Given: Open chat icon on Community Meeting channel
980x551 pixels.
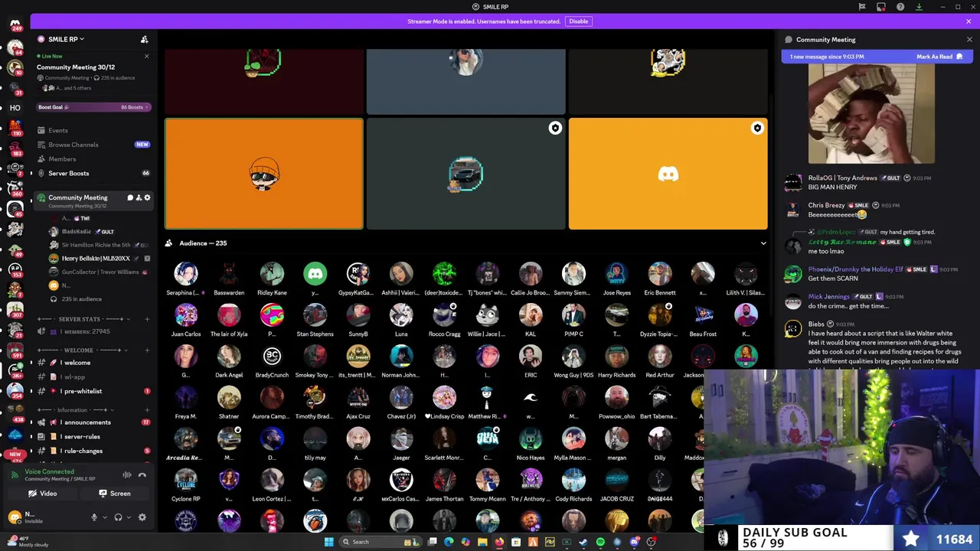Looking at the screenshot, I should (130, 197).
